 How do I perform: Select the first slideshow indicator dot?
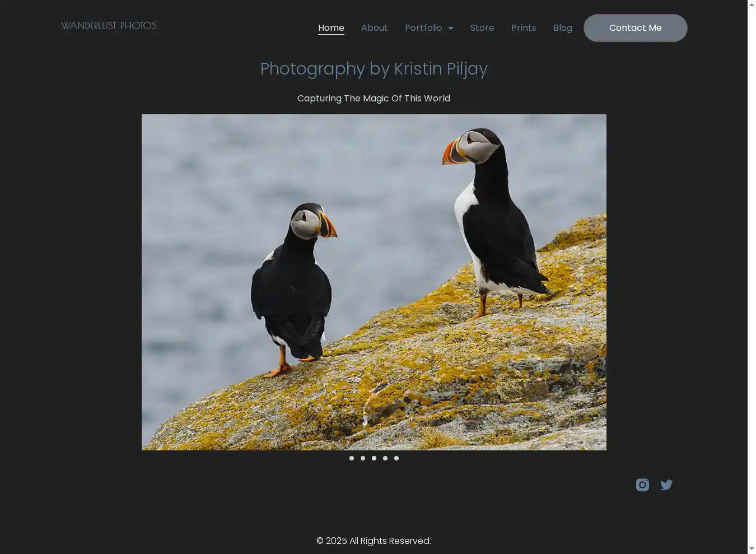pos(352,458)
